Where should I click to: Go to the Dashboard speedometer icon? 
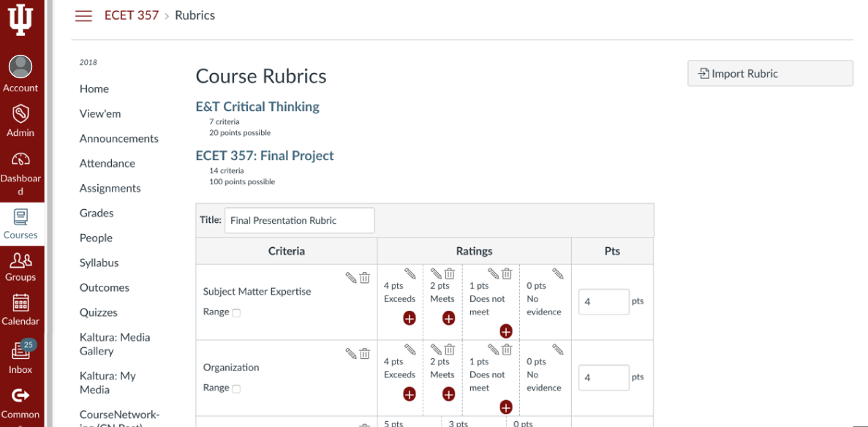point(20,159)
